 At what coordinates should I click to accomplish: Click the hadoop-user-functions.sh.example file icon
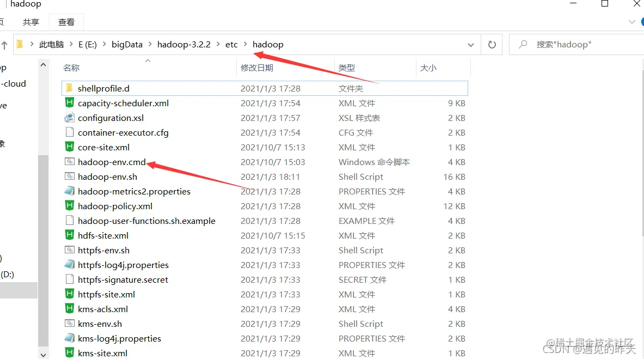70,221
